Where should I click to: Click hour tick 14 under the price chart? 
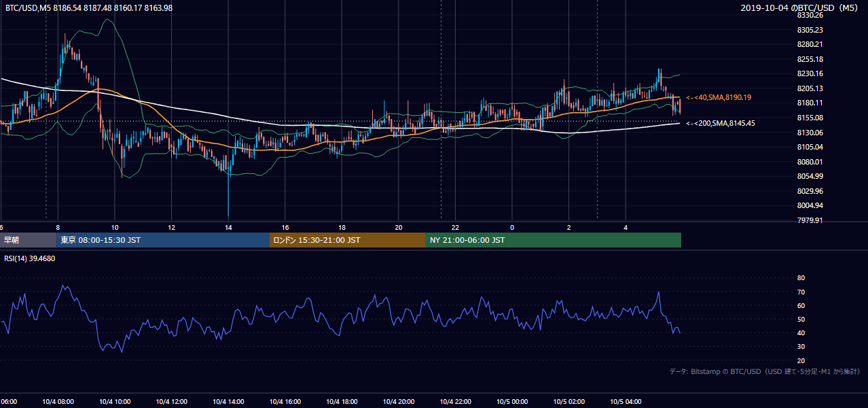(x=228, y=227)
